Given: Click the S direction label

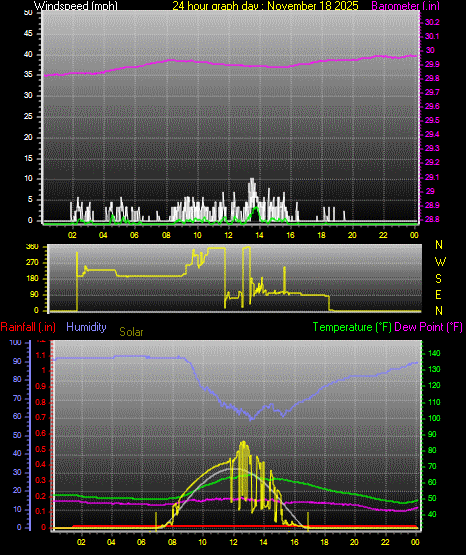Looking at the screenshot, I should tap(438, 279).
